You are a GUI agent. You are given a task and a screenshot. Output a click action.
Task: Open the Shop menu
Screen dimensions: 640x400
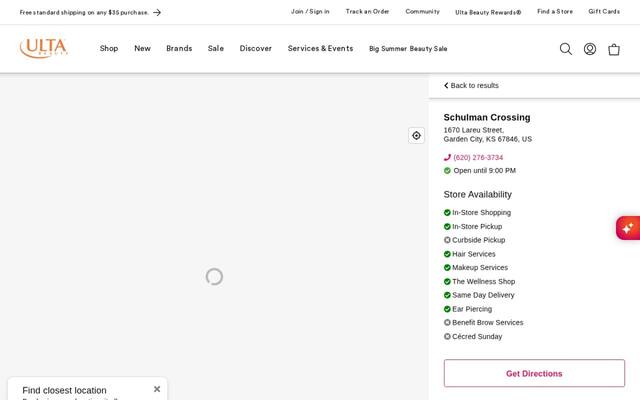tap(109, 48)
